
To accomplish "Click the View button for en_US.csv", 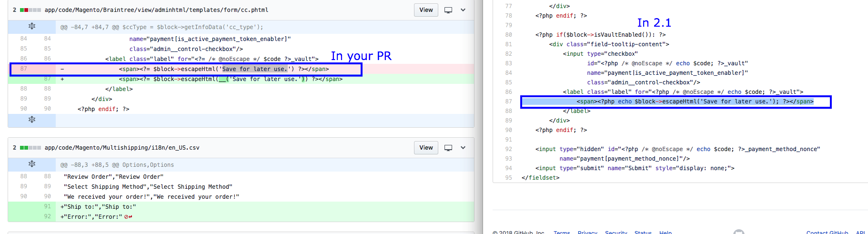I will [426, 148].
